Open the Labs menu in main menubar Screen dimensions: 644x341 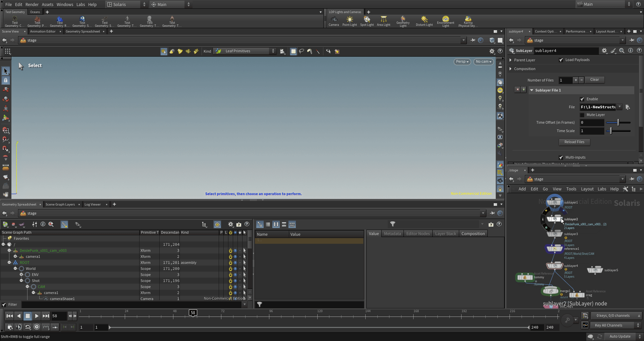(80, 4)
